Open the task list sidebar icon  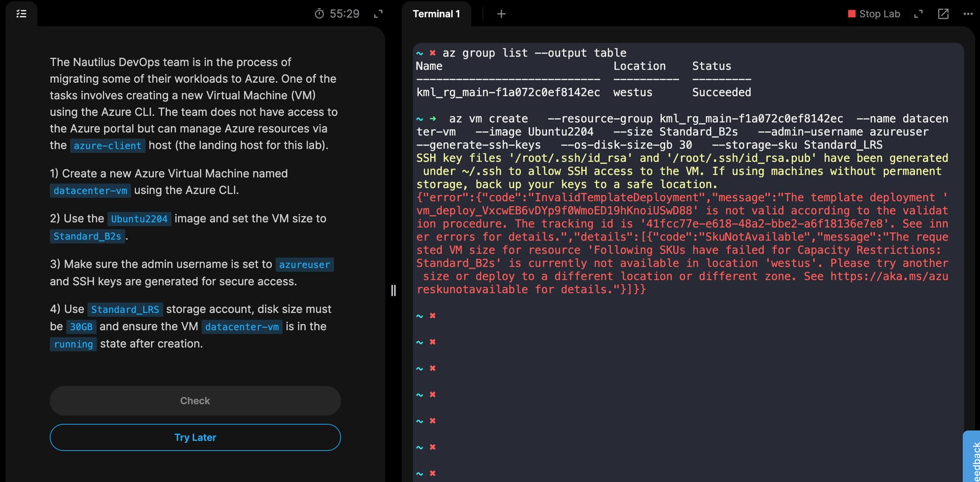pyautogui.click(x=21, y=14)
